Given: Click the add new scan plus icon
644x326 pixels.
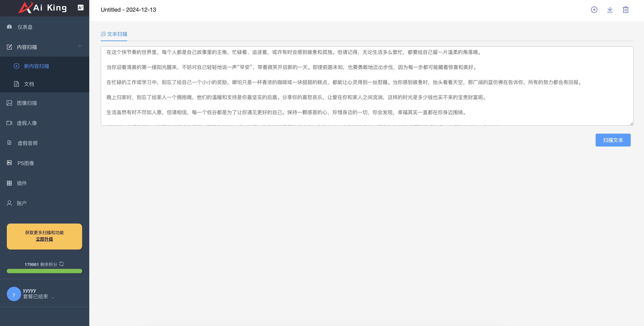Looking at the screenshot, I should click(x=594, y=10).
